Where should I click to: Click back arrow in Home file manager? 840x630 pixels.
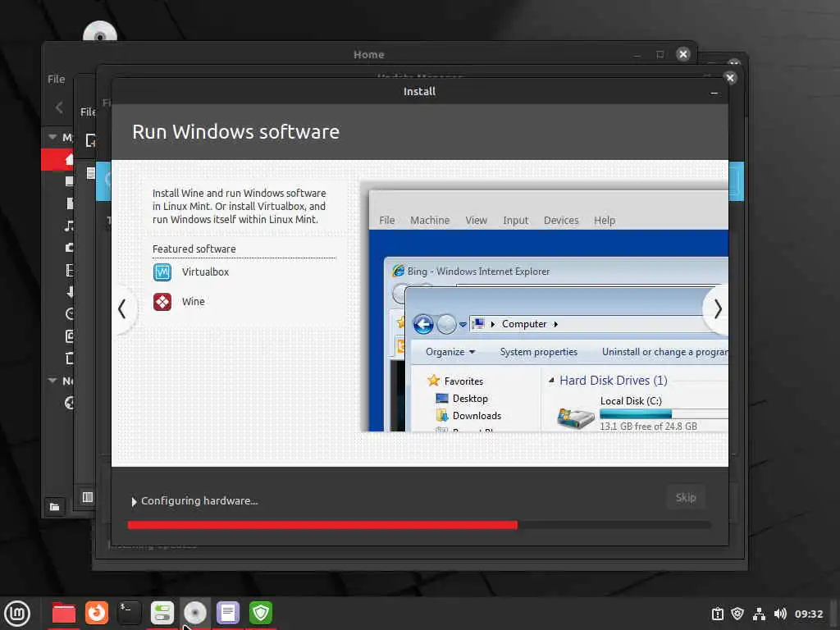59,107
